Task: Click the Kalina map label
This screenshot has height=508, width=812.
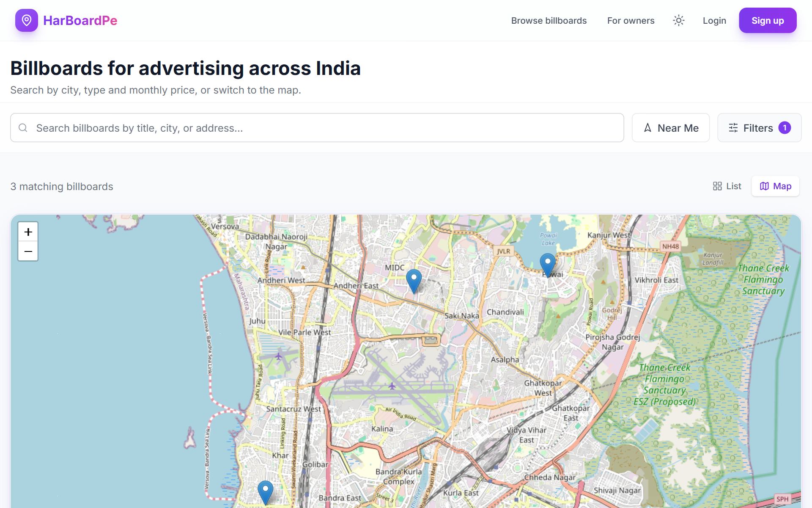Action: coord(382,429)
